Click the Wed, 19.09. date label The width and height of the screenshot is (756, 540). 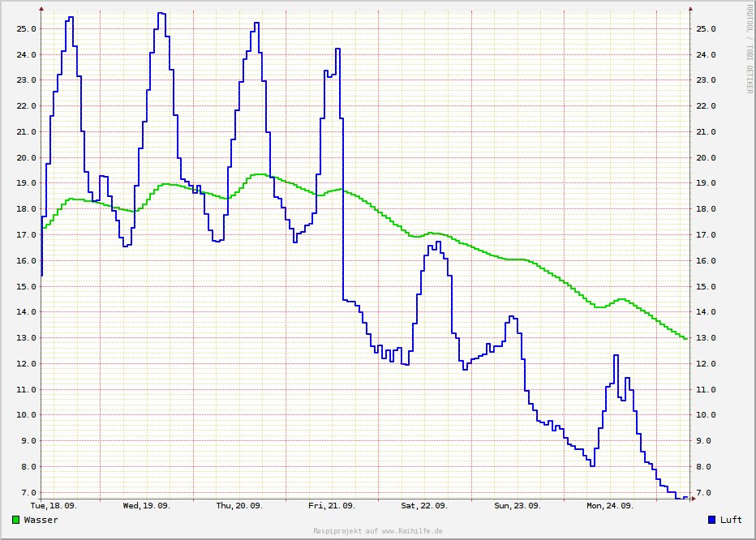[x=146, y=505]
